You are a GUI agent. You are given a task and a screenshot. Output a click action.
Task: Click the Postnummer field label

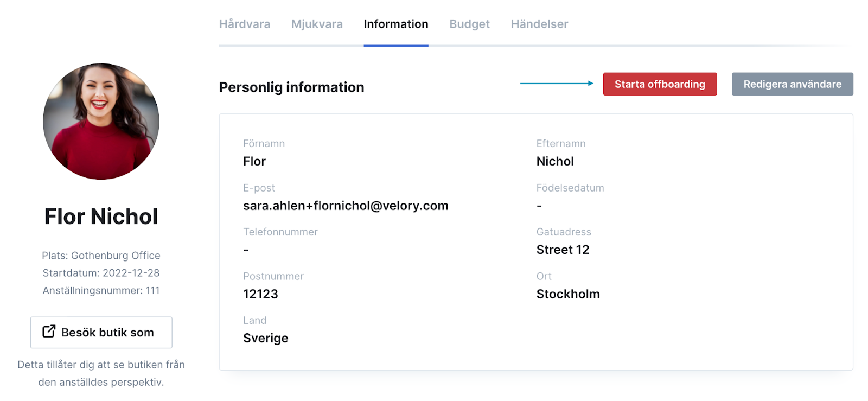pos(273,276)
